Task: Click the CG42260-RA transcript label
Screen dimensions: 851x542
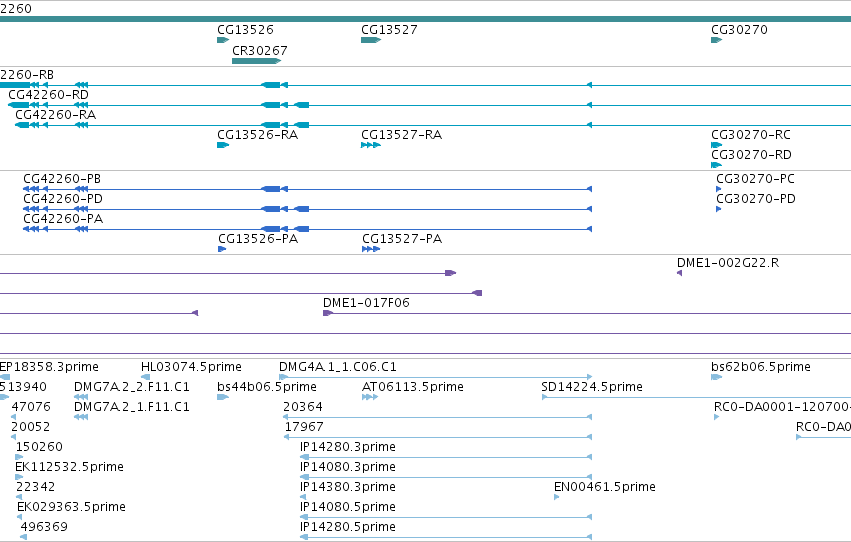Action: pos(55,114)
